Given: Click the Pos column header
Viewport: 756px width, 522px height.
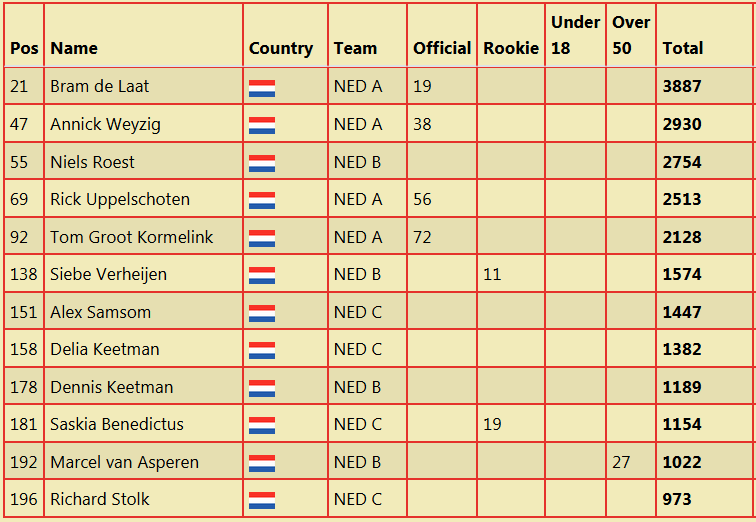Looking at the screenshot, I should (x=24, y=48).
